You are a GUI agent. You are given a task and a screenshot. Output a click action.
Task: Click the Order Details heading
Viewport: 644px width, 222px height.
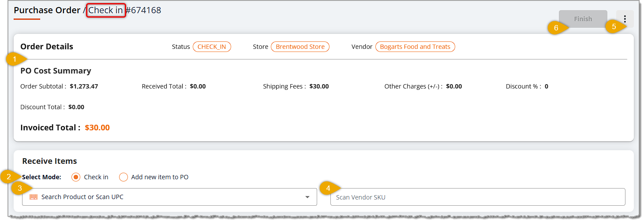(x=47, y=47)
